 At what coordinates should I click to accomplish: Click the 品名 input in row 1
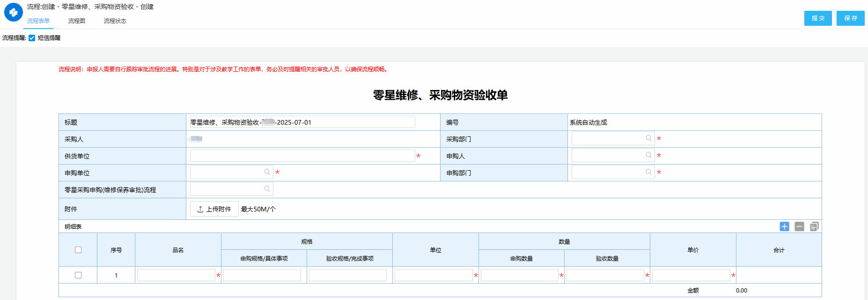tap(176, 275)
